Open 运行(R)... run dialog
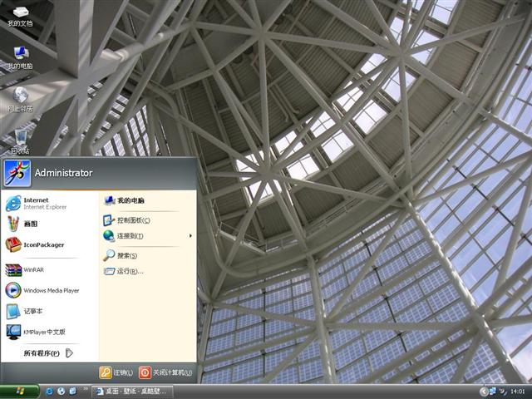 [147, 271]
